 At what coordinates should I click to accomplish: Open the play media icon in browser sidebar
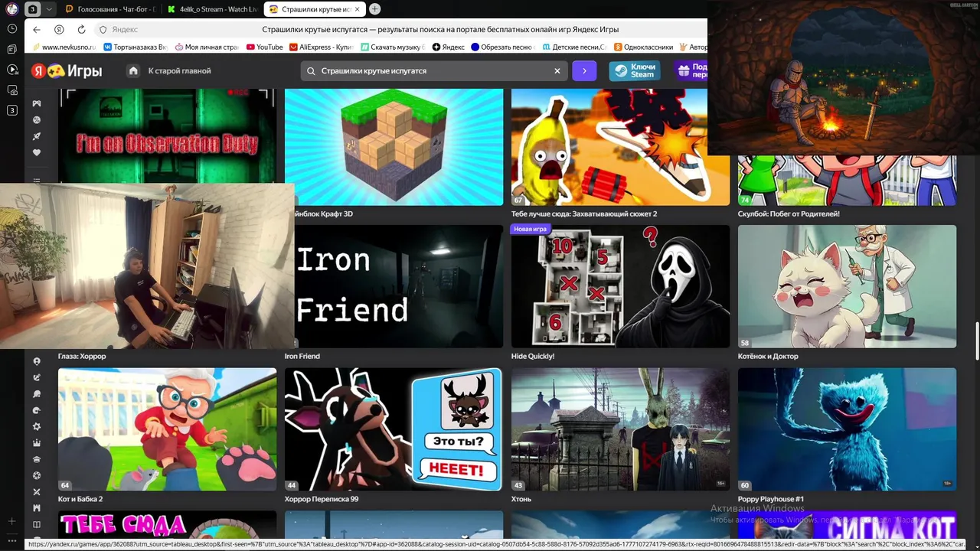coord(12,70)
